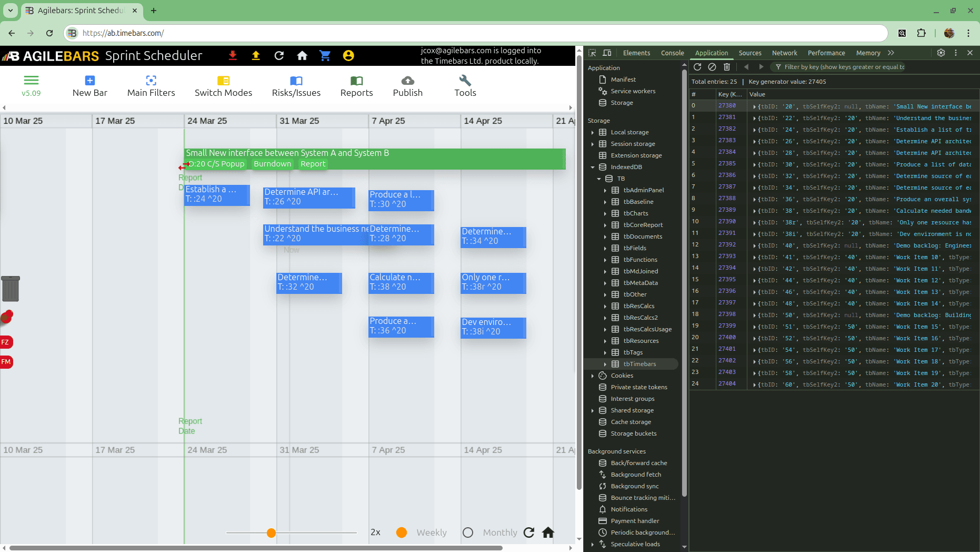The width and height of the screenshot is (980, 552).
Task: Open Risks/Issues
Action: (296, 86)
